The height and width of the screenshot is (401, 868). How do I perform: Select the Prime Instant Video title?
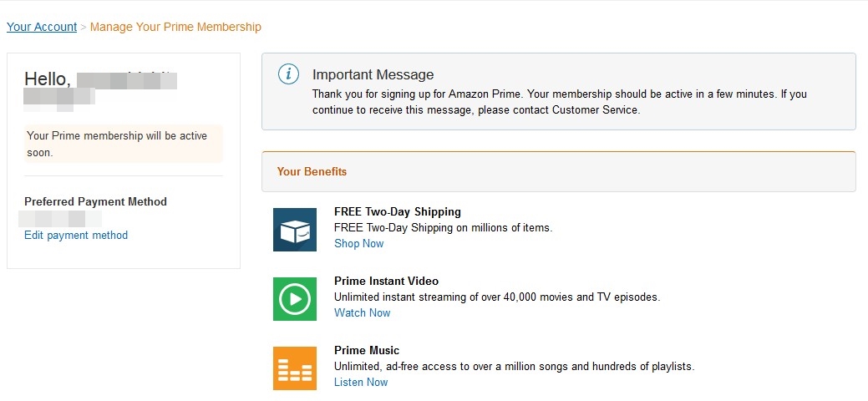pyautogui.click(x=387, y=281)
